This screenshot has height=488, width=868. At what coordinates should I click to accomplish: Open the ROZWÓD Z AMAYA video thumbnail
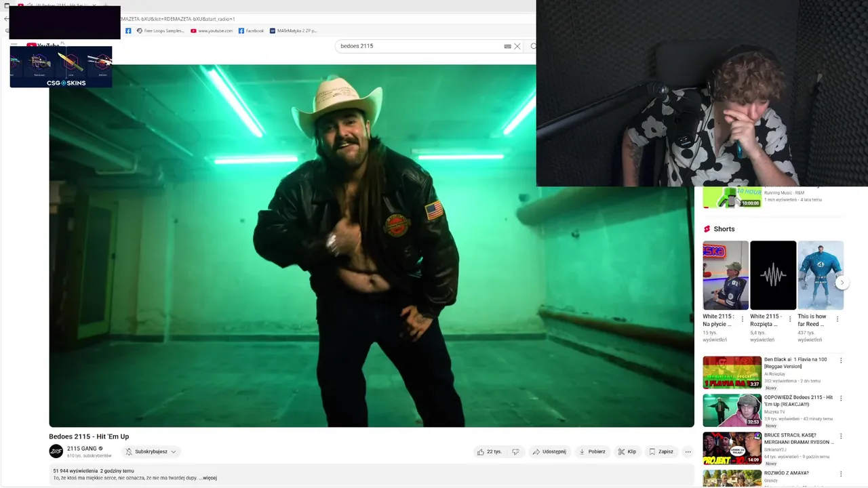tap(732, 479)
